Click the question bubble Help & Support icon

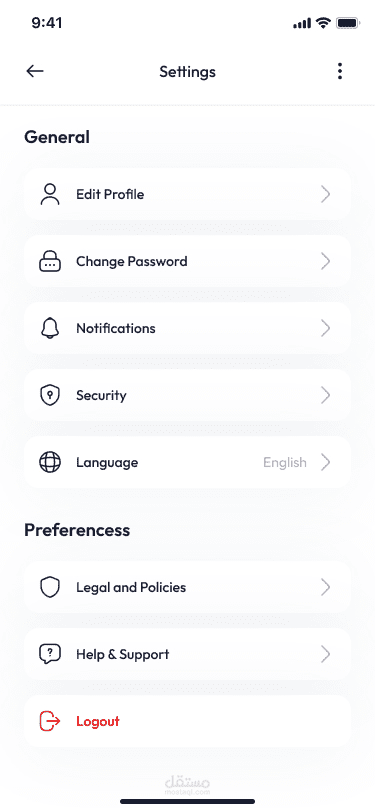click(50, 654)
